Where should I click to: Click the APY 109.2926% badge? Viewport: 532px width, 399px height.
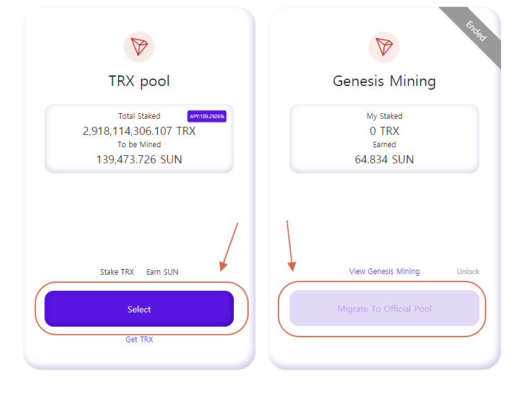click(207, 116)
